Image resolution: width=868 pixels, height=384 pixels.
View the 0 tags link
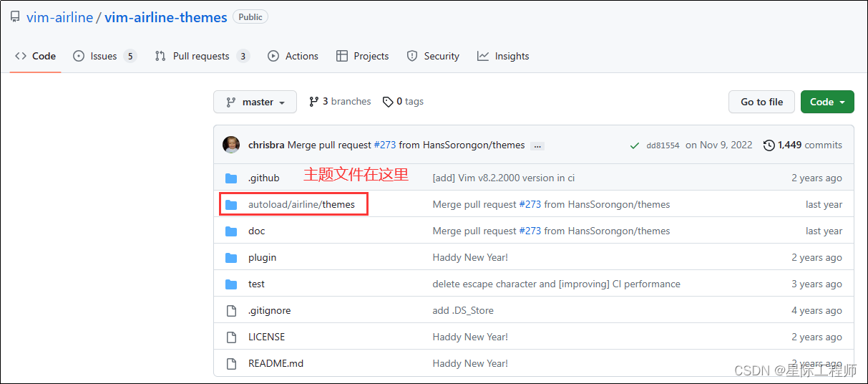[x=403, y=102]
